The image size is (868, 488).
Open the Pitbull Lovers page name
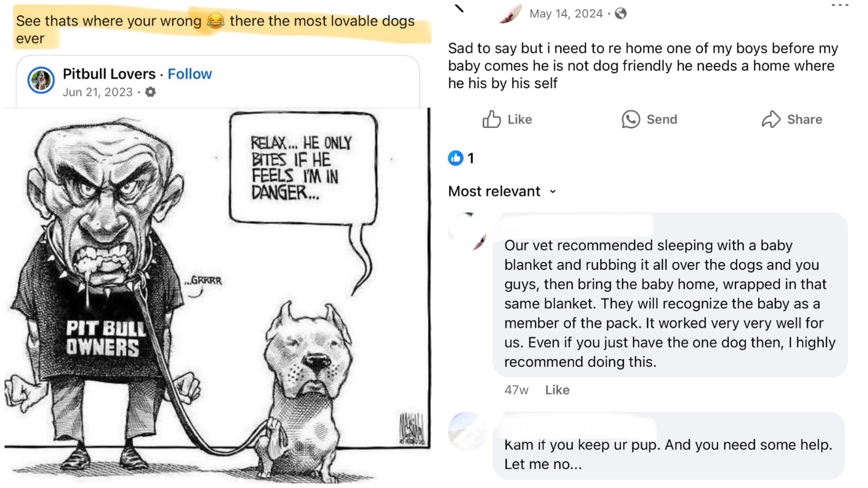(109, 74)
